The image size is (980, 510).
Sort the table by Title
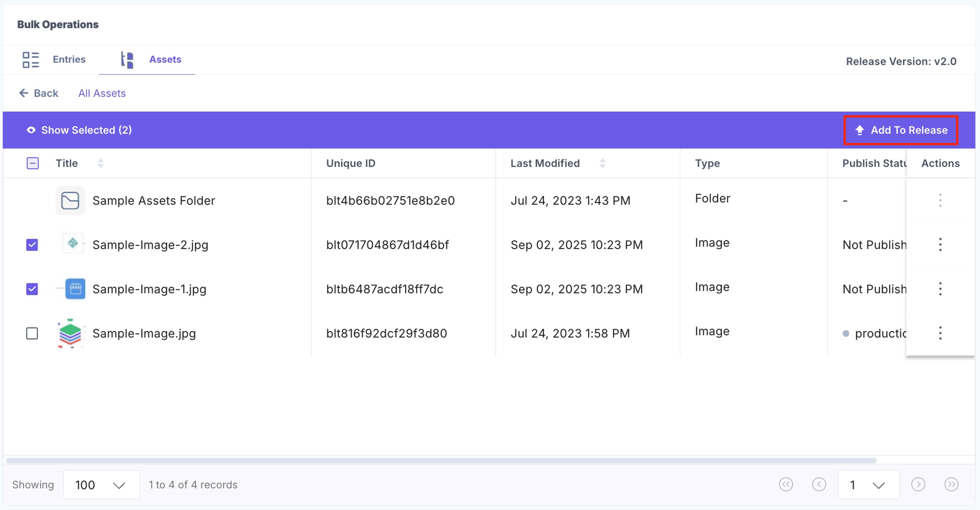click(x=101, y=163)
